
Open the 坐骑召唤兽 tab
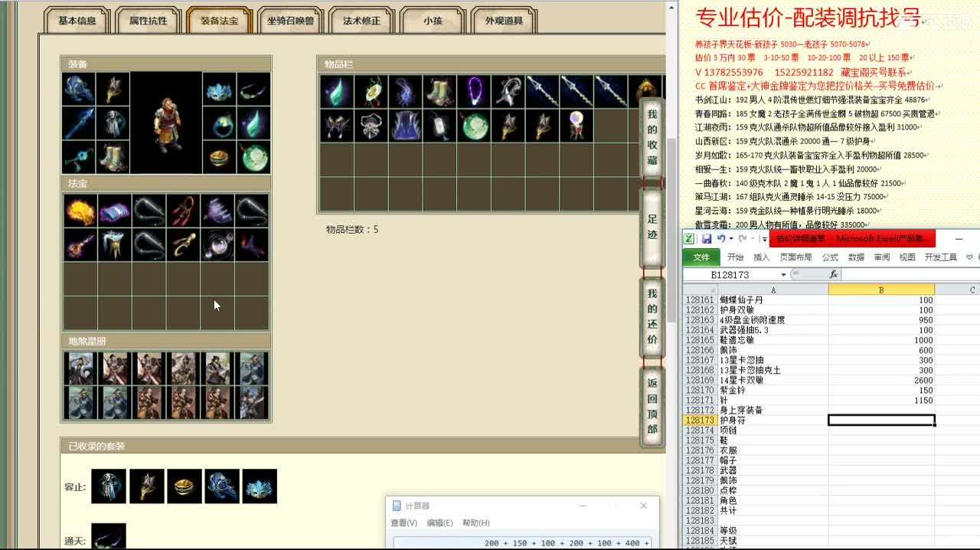click(x=291, y=21)
